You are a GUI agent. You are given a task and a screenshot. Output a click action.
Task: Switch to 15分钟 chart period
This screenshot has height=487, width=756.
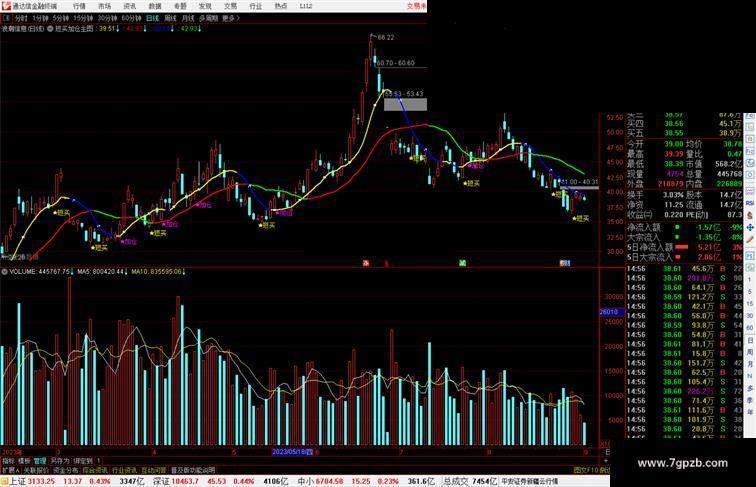click(x=83, y=18)
